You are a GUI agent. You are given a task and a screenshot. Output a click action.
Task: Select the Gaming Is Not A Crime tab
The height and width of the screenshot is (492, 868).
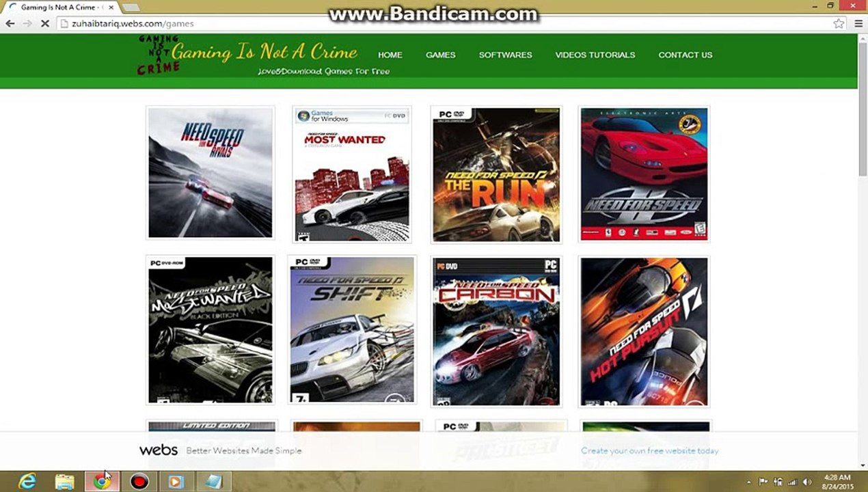coord(60,7)
